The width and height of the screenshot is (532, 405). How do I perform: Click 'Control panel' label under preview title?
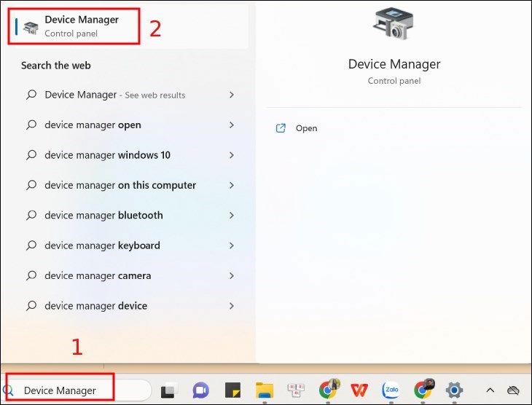click(394, 81)
